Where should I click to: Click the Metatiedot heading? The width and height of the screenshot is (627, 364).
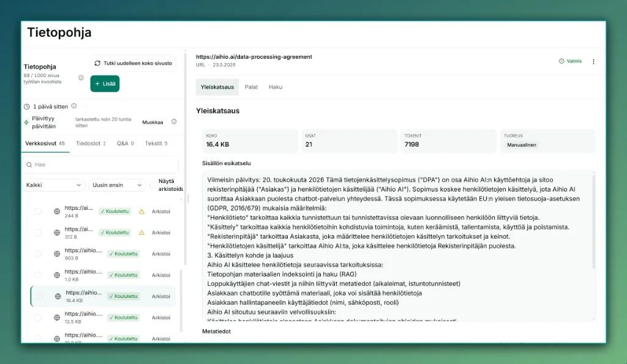point(216,331)
